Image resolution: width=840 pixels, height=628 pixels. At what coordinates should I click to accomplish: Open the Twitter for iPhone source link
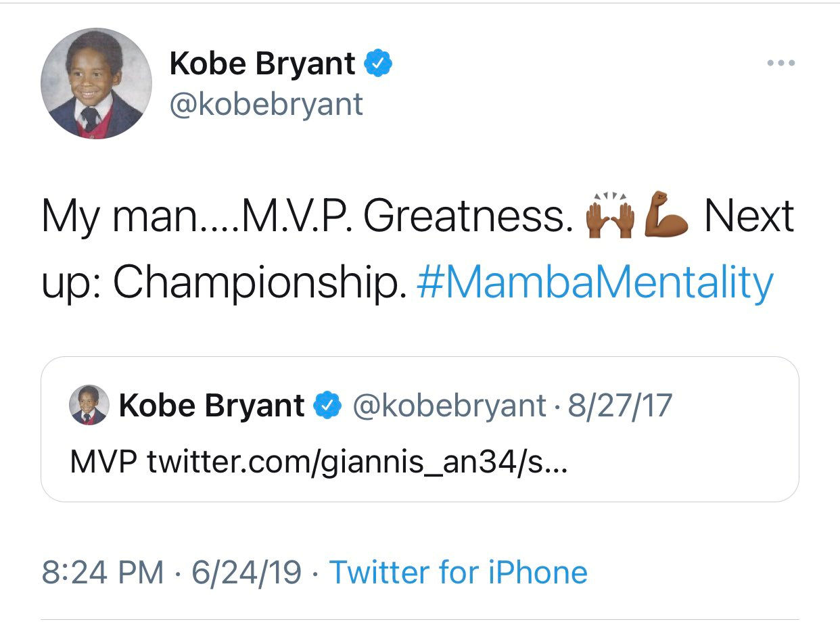[x=458, y=573]
